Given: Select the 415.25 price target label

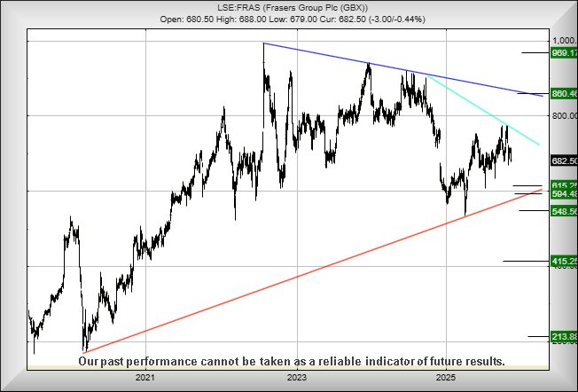Looking at the screenshot, I should point(563,262).
